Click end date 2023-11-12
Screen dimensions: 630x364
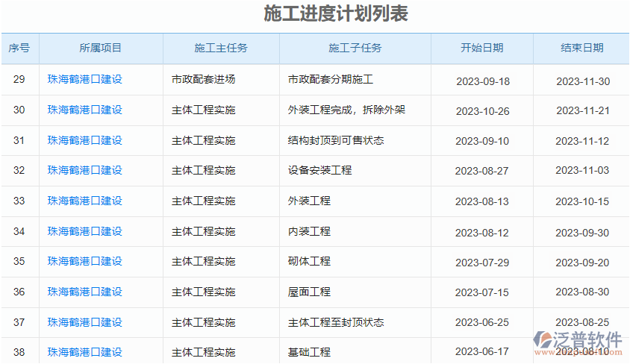582,141
